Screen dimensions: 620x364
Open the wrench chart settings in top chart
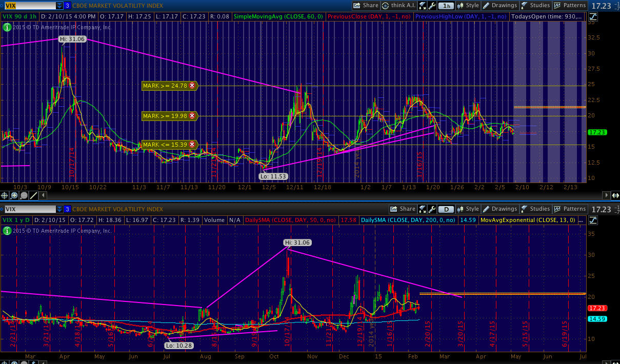431,6
